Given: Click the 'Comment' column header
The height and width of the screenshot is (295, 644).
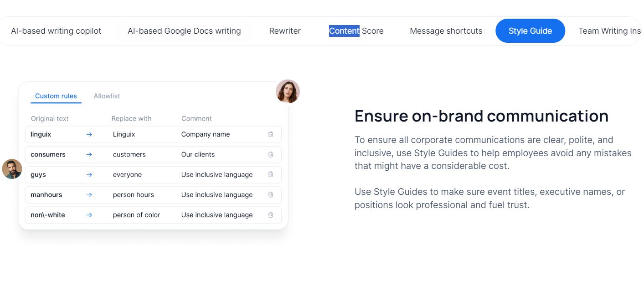Looking at the screenshot, I should click(x=196, y=118).
